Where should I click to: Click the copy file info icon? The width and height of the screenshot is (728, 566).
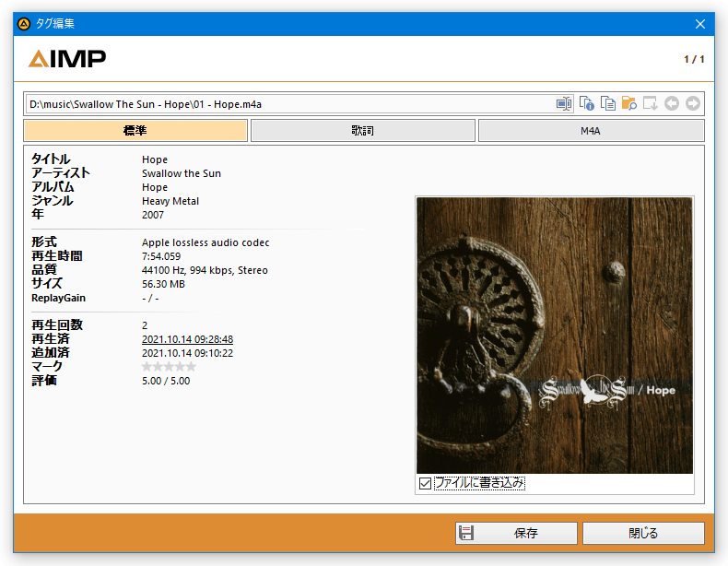[586, 103]
